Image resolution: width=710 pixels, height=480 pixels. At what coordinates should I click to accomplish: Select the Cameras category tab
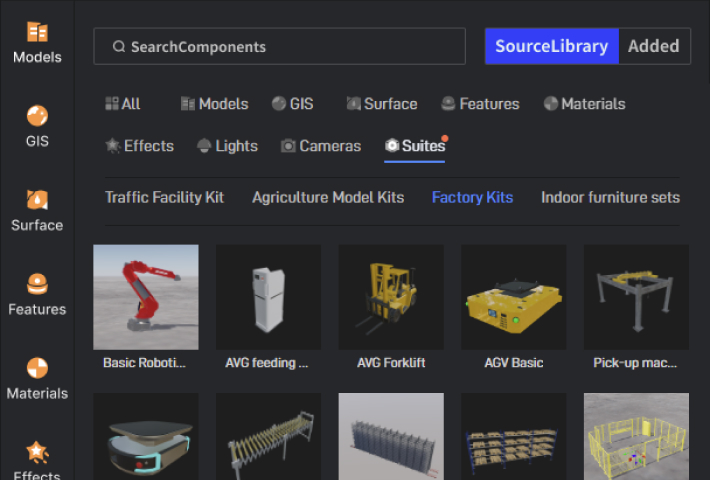pyautogui.click(x=321, y=146)
